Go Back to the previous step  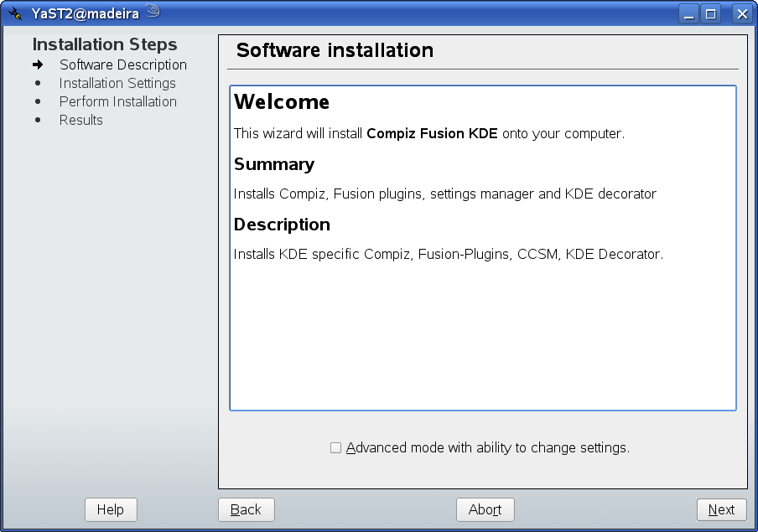[x=246, y=509]
